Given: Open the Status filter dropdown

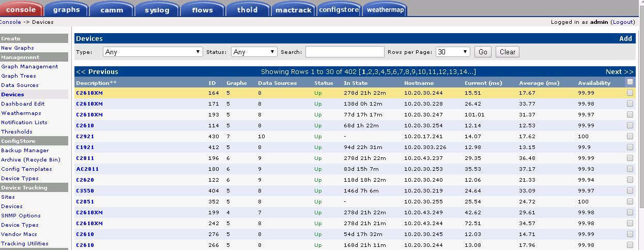Looking at the screenshot, I should pyautogui.click(x=254, y=52).
